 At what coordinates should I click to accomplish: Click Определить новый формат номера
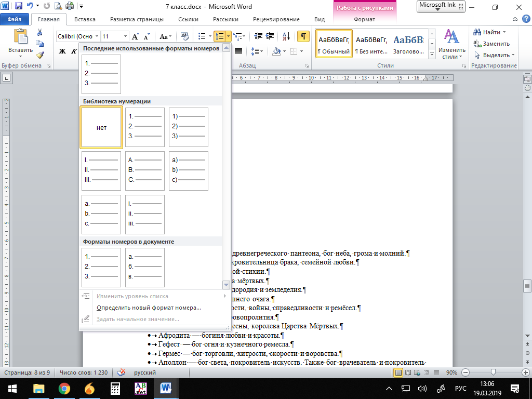coord(149,308)
